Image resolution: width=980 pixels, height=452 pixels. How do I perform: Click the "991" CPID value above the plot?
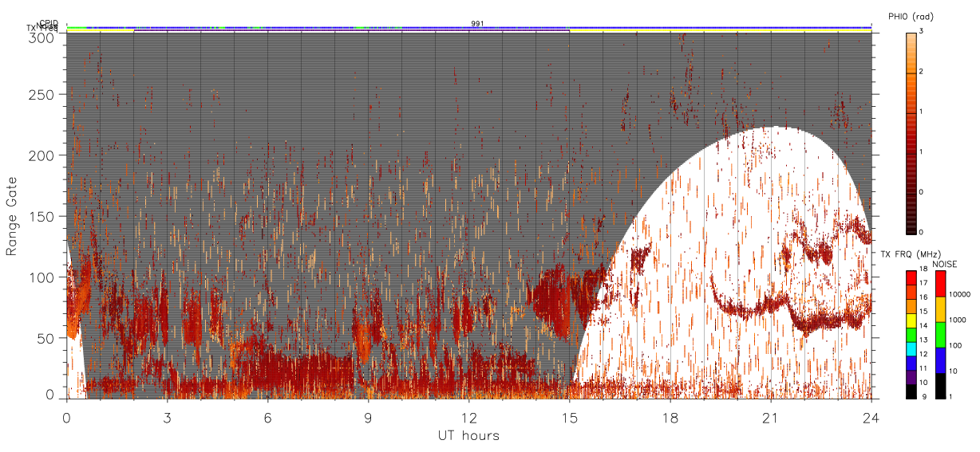tap(477, 23)
